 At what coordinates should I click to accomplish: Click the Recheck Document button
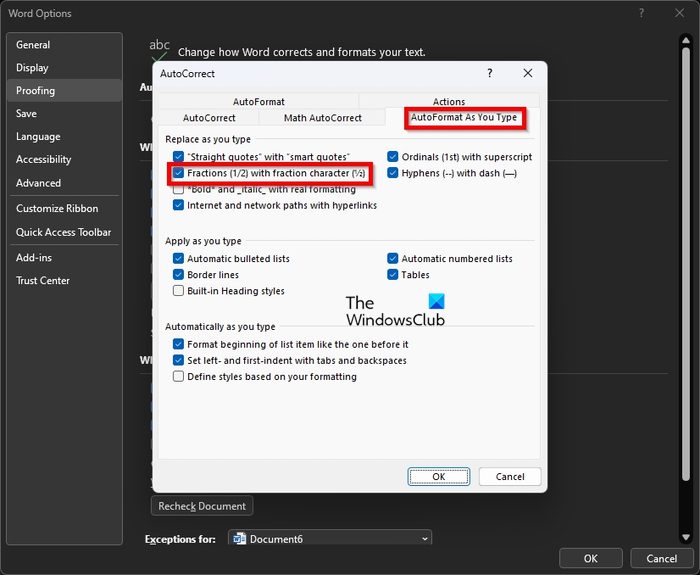pyautogui.click(x=202, y=506)
